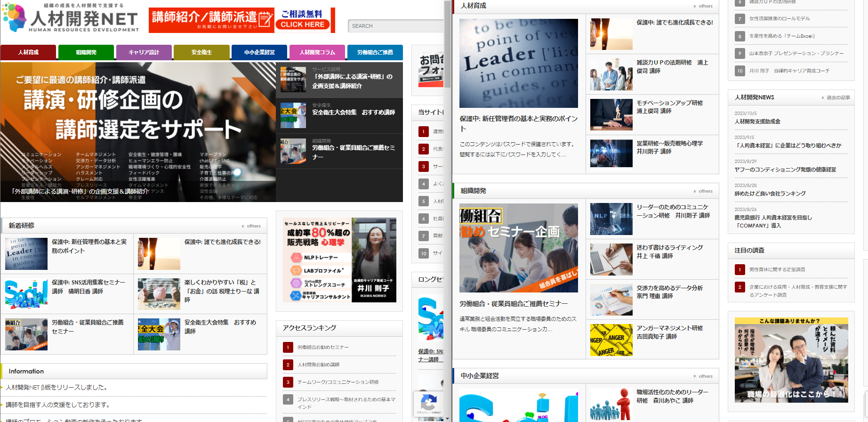Click the Social Media thumbnail in 新着研修
The width and height of the screenshot is (868, 422).
coord(26,294)
